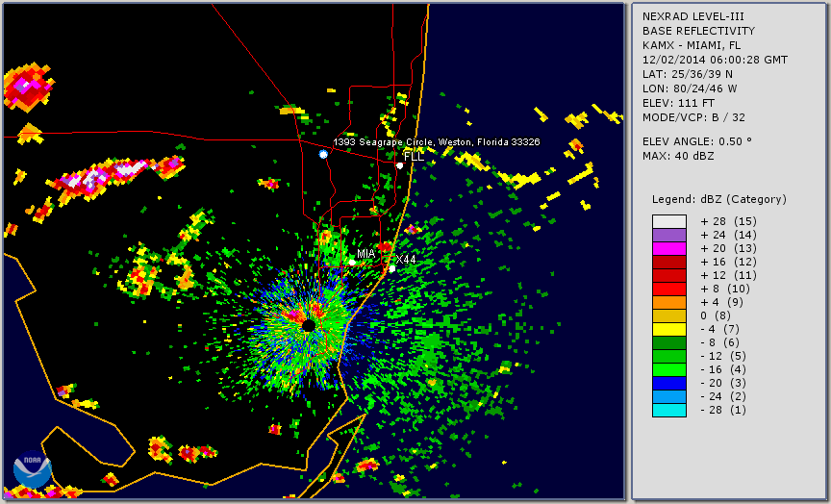
Task: Click the FLL airport label
Action: click(414, 157)
